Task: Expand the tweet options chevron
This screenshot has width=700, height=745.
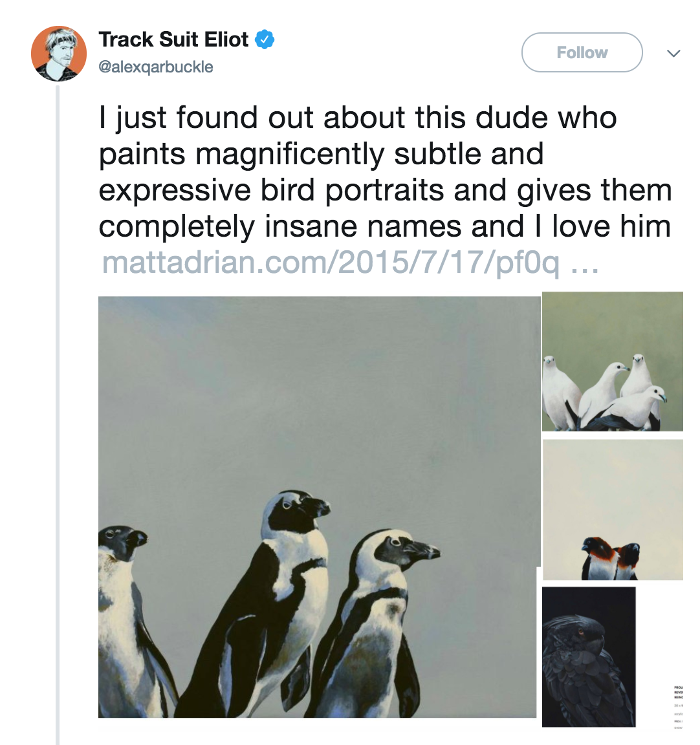Action: (673, 53)
